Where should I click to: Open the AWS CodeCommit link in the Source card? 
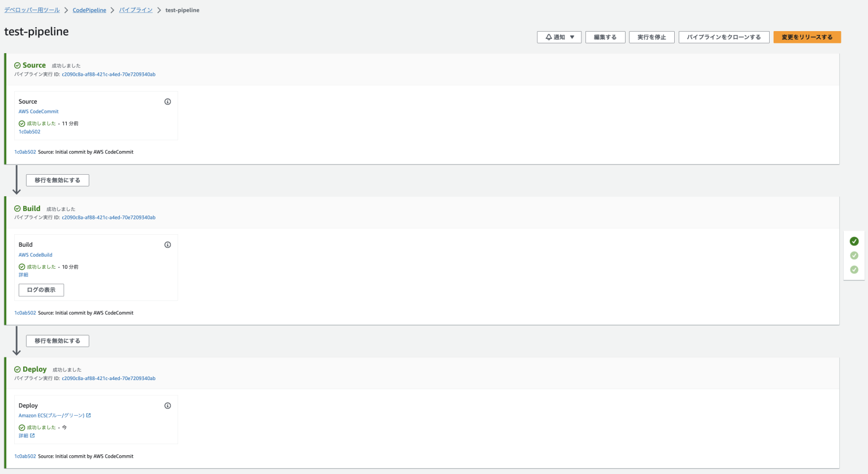pos(38,111)
